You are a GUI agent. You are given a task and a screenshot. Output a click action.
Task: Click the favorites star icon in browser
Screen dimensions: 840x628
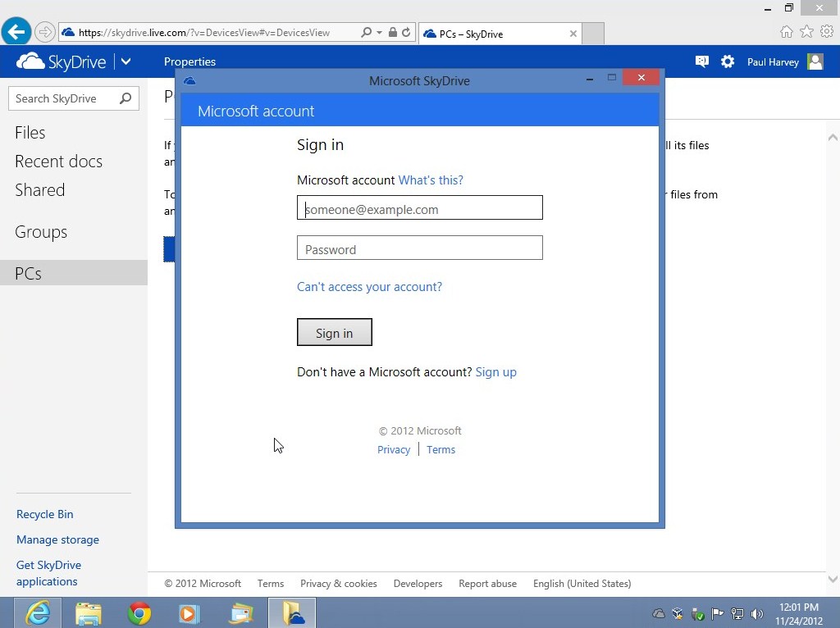click(806, 32)
